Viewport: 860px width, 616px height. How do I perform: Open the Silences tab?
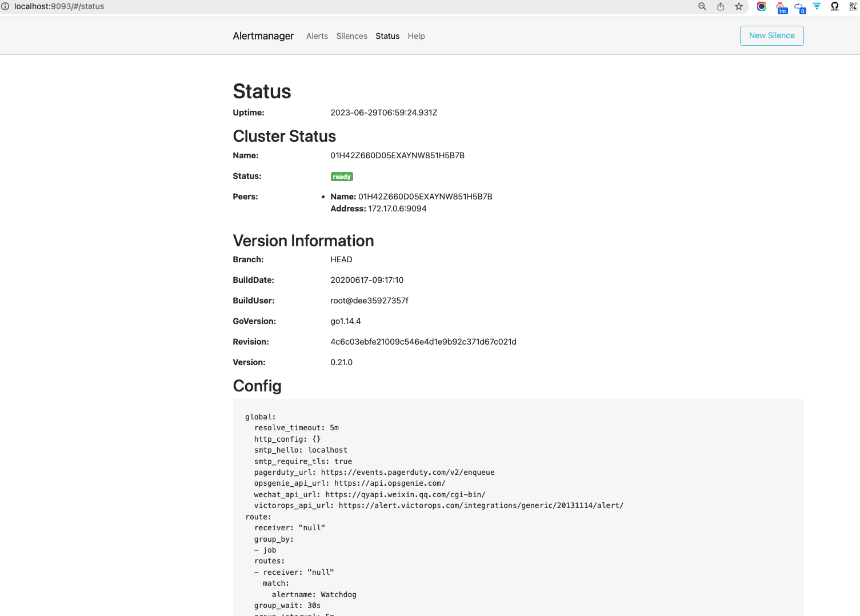click(x=351, y=36)
